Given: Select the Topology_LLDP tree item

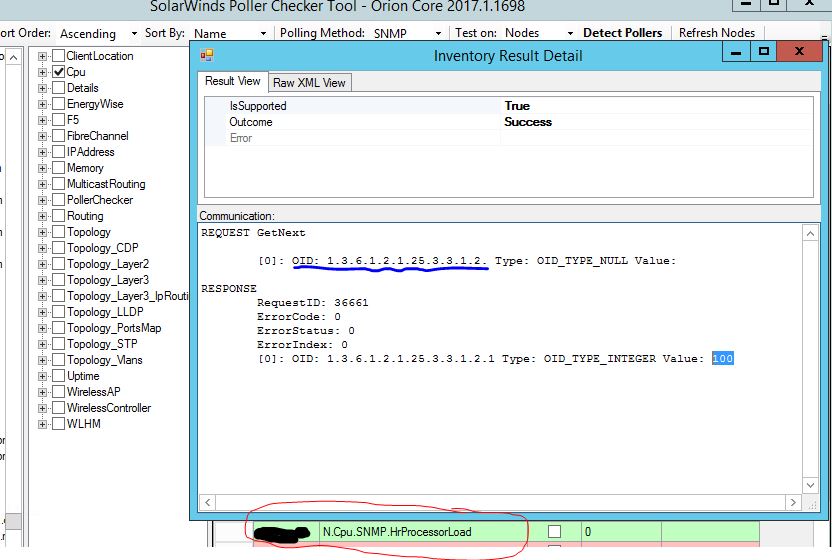Looking at the screenshot, I should pos(105,312).
